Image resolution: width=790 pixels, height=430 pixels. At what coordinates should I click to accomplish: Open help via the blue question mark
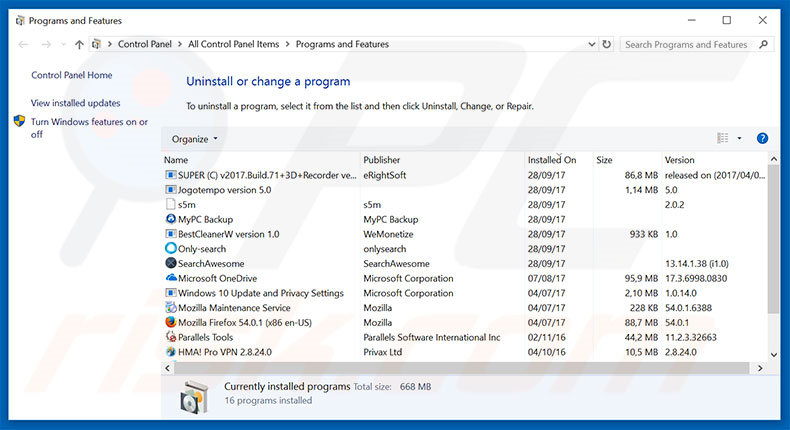click(762, 138)
